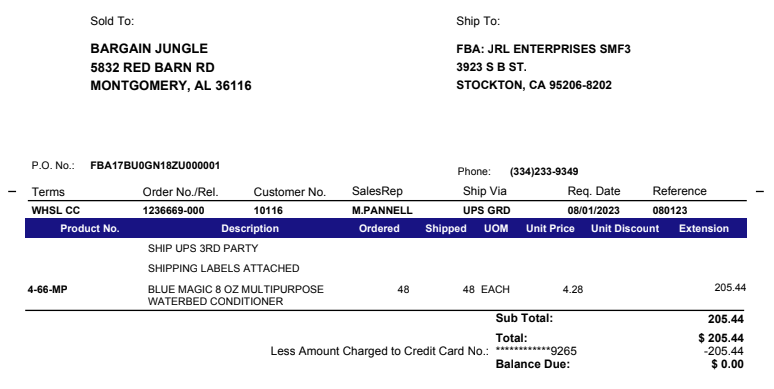Click the P.O. number FBA17BU0GN18ZU000001
The height and width of the screenshot is (389, 774).
(155, 165)
